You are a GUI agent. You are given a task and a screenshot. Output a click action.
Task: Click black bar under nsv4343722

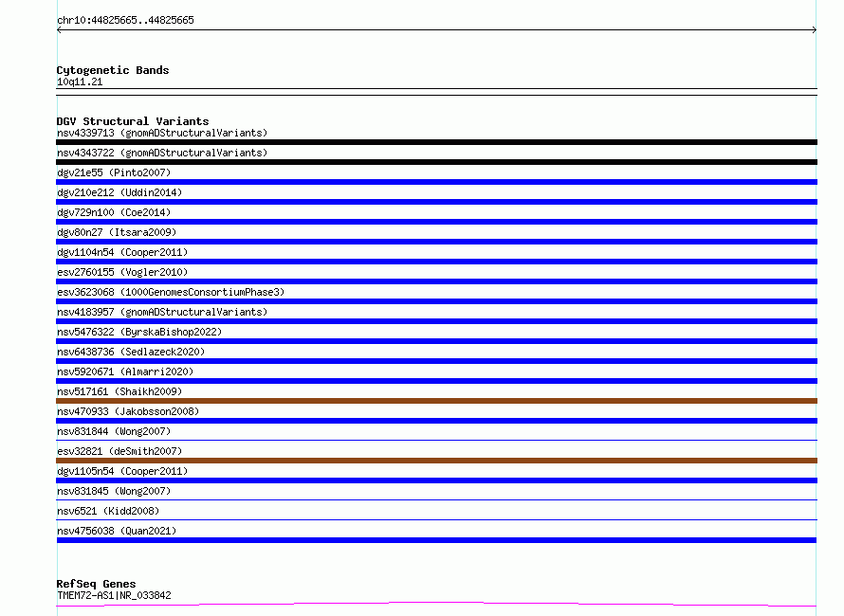pos(436,162)
